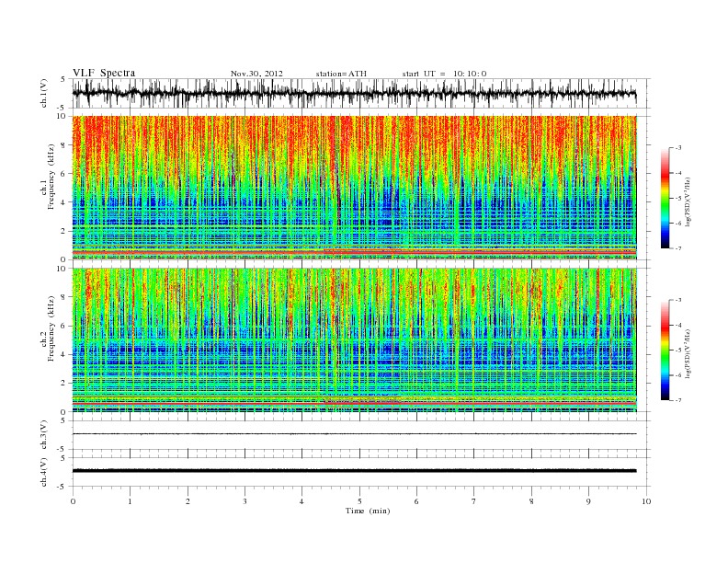Click the "Time (min)" axis label

click(368, 511)
